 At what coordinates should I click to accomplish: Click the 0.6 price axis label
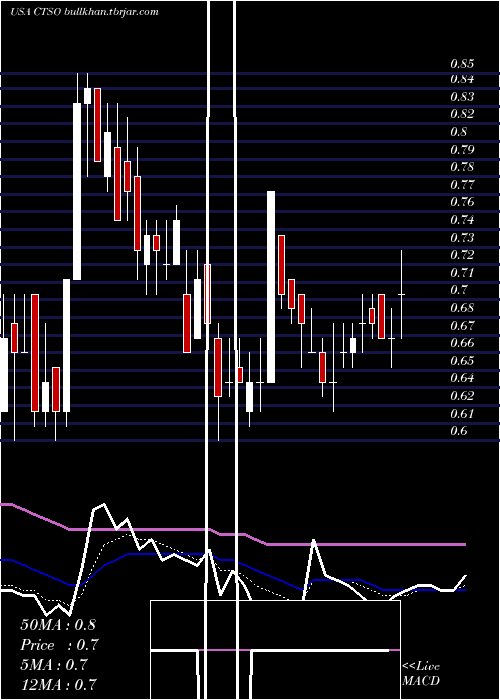(x=458, y=431)
